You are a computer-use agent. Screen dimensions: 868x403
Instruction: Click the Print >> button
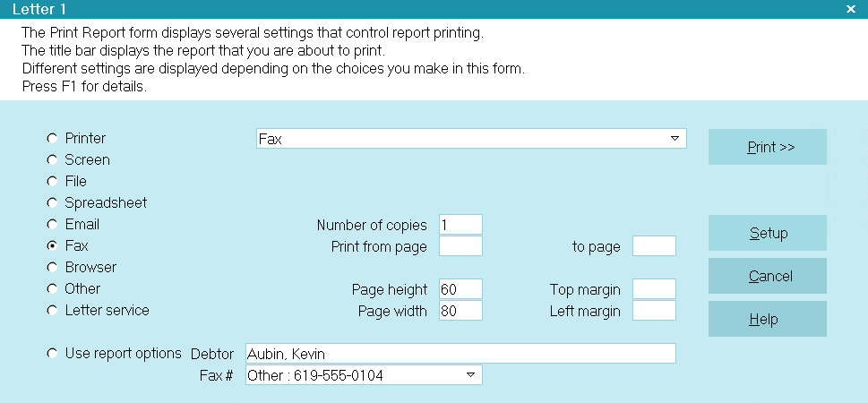[x=767, y=147]
